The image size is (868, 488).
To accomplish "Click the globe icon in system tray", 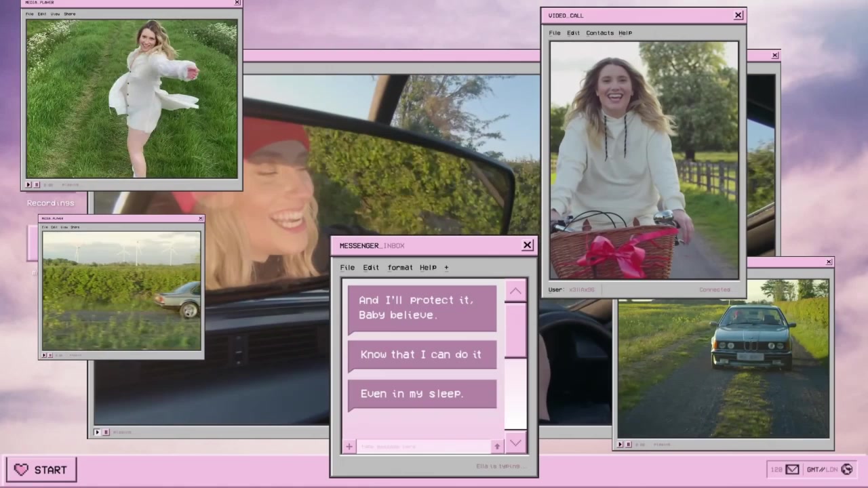I will tap(846, 469).
